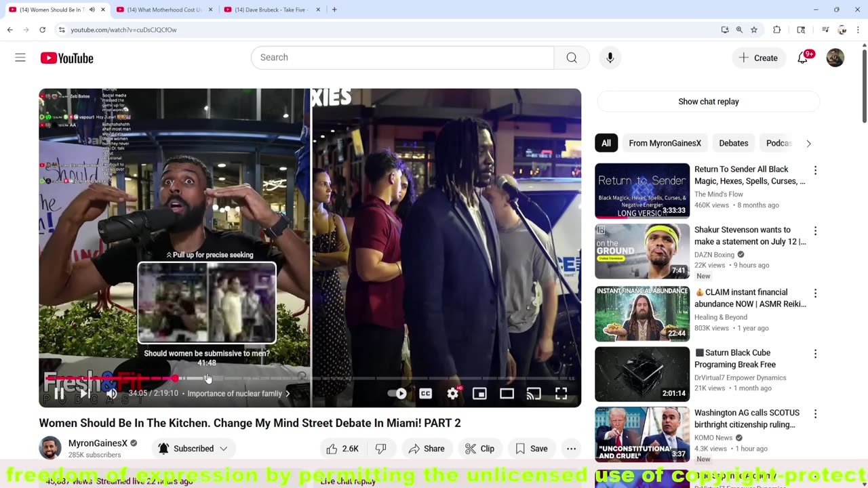Start voice search with microphone icon
The image size is (868, 488).
(610, 58)
